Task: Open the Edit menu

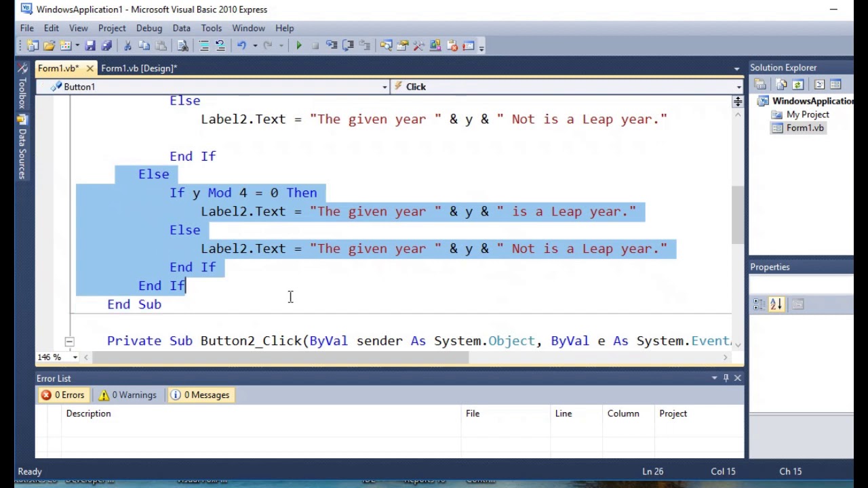Action: point(52,28)
